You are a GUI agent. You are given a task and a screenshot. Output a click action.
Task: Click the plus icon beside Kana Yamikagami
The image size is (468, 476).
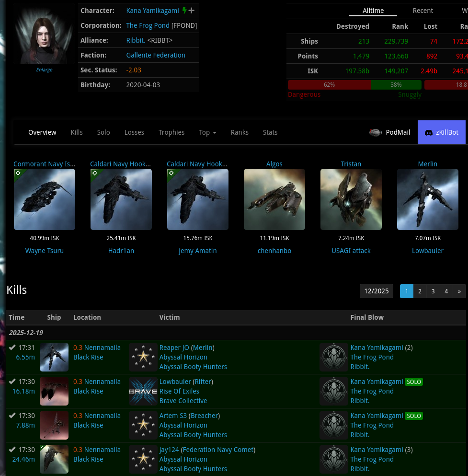192,11
